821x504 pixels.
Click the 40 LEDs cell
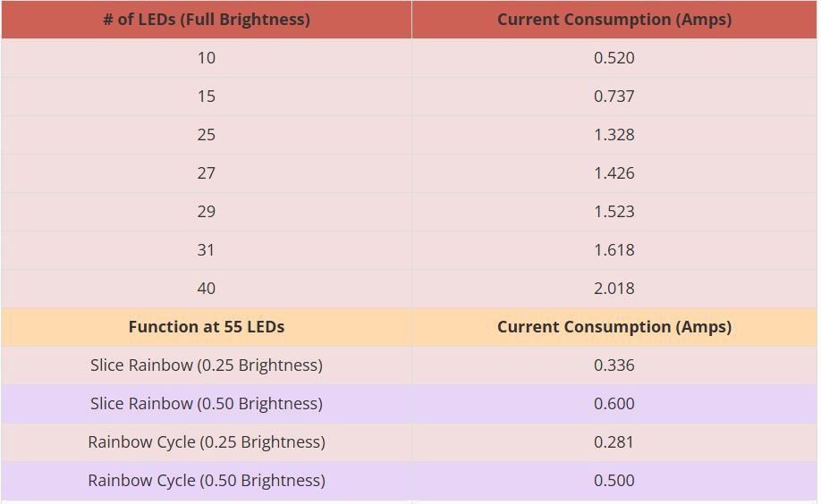(x=207, y=289)
